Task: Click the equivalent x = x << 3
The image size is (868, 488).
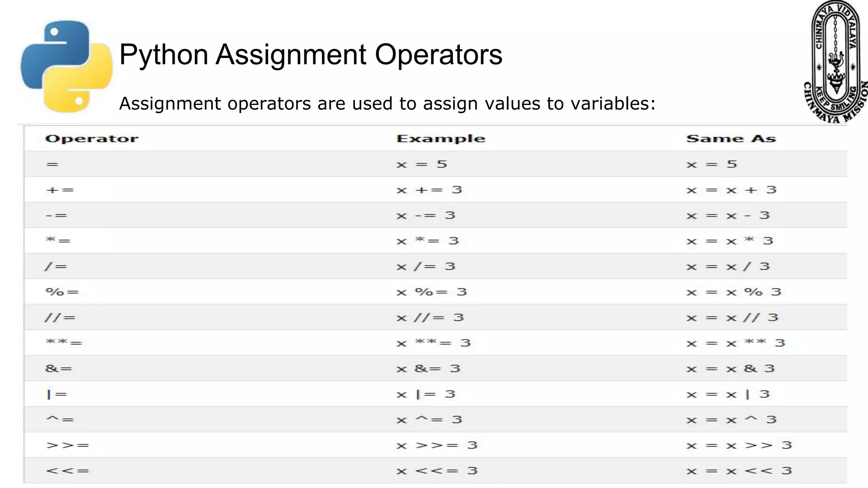Action: (739, 471)
